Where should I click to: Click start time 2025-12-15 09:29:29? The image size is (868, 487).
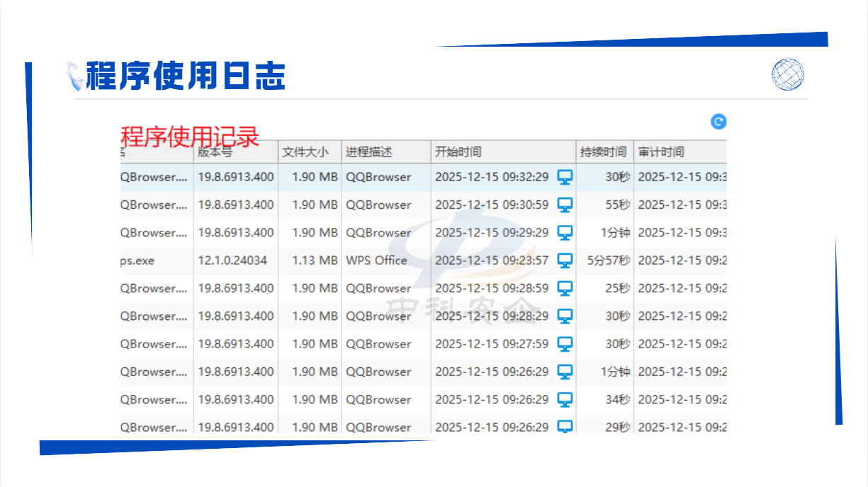click(492, 232)
